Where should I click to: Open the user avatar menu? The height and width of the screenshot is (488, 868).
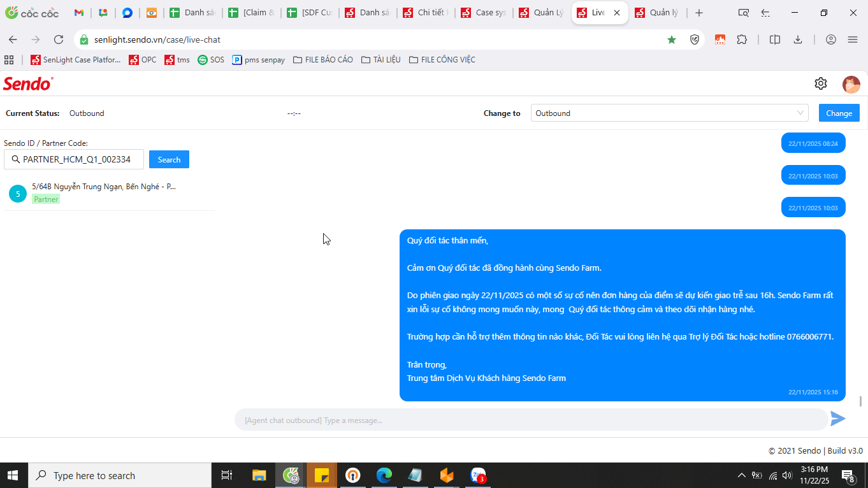click(851, 84)
